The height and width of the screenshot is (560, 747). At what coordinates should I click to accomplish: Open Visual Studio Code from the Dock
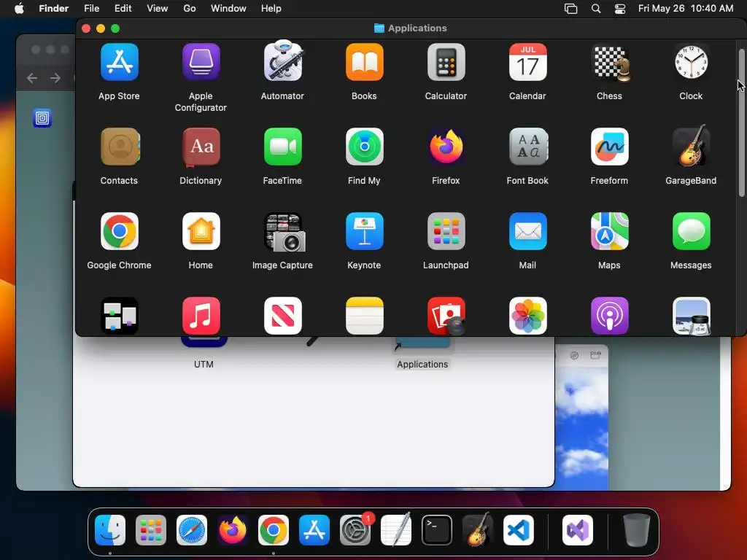[519, 530]
